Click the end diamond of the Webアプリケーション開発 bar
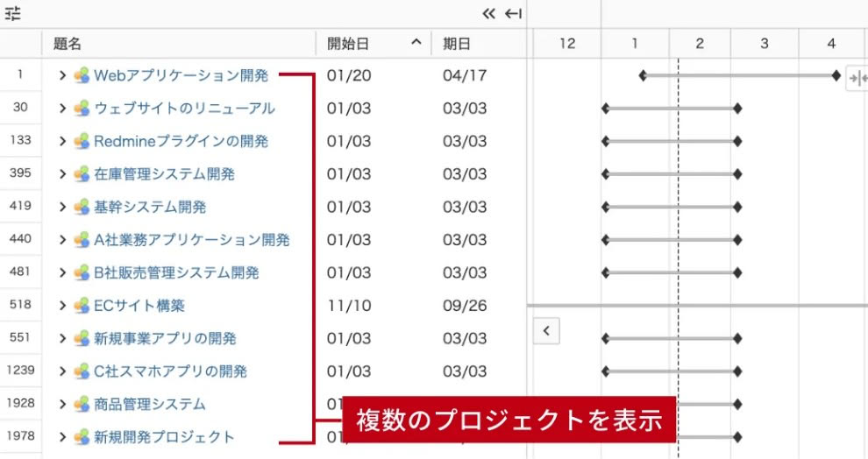 (x=836, y=76)
